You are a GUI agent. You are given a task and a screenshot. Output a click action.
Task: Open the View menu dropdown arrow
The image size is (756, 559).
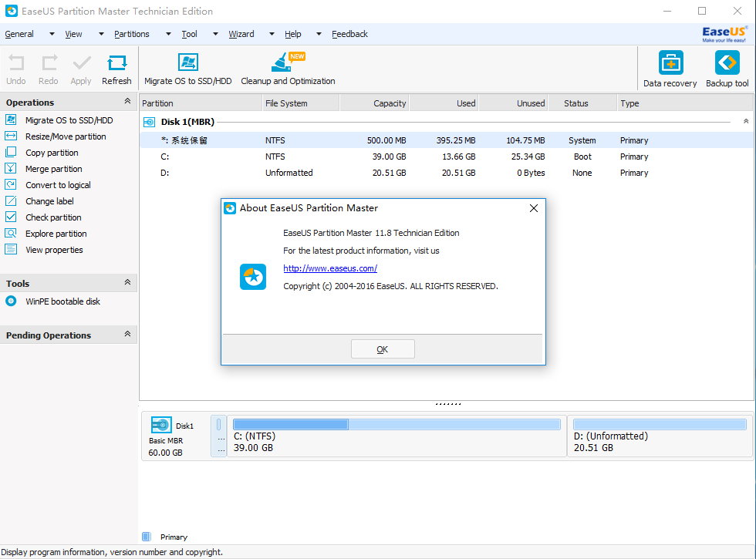(101, 34)
